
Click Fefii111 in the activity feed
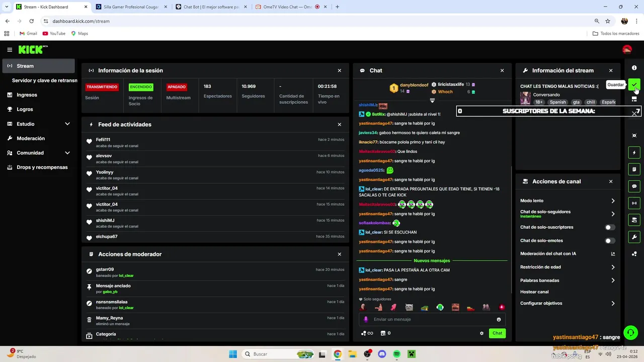point(103,140)
